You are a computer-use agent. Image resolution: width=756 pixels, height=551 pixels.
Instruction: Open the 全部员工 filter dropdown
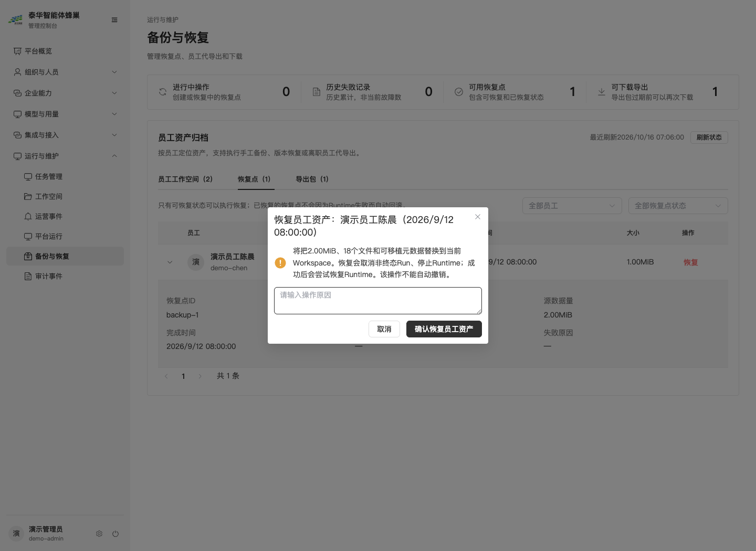[x=572, y=206]
